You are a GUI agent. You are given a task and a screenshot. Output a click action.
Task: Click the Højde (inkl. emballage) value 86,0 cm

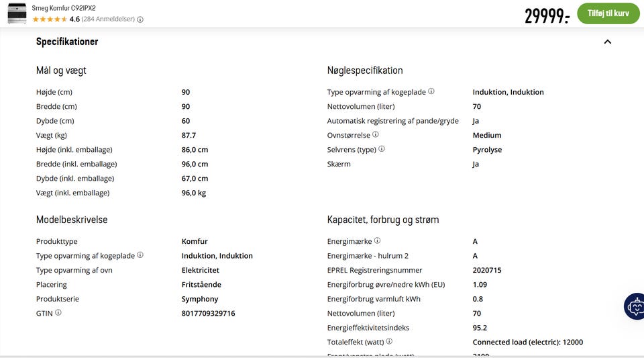point(195,150)
